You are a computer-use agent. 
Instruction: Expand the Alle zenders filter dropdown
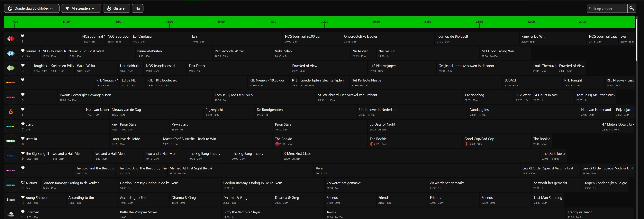[x=81, y=8]
